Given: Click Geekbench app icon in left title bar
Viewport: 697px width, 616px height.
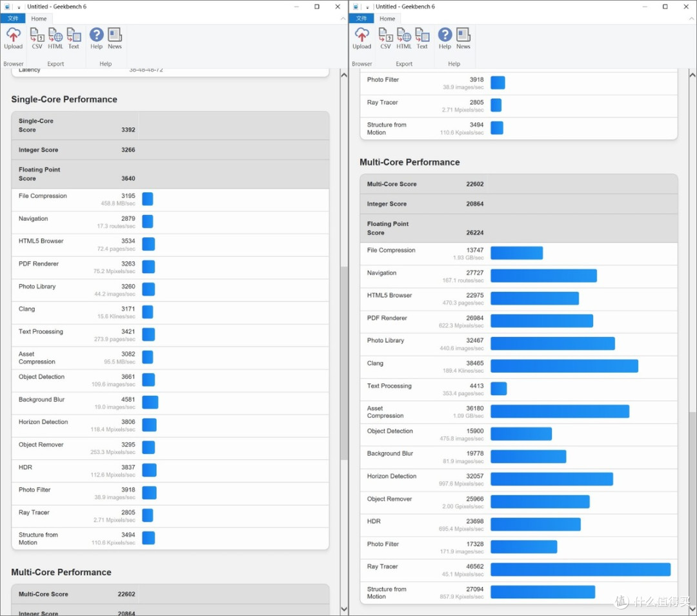Looking at the screenshot, I should click(x=7, y=6).
